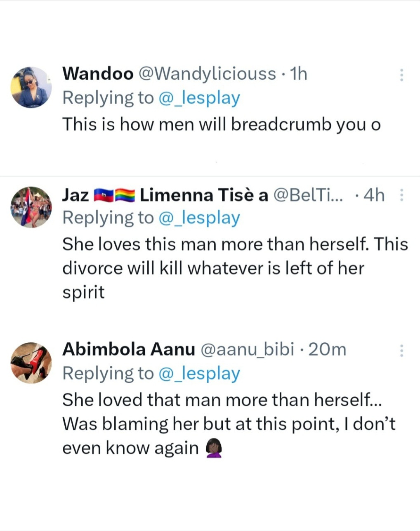Open the @Wandyliciouss handle
The height and width of the screenshot is (531, 420).
tap(207, 74)
